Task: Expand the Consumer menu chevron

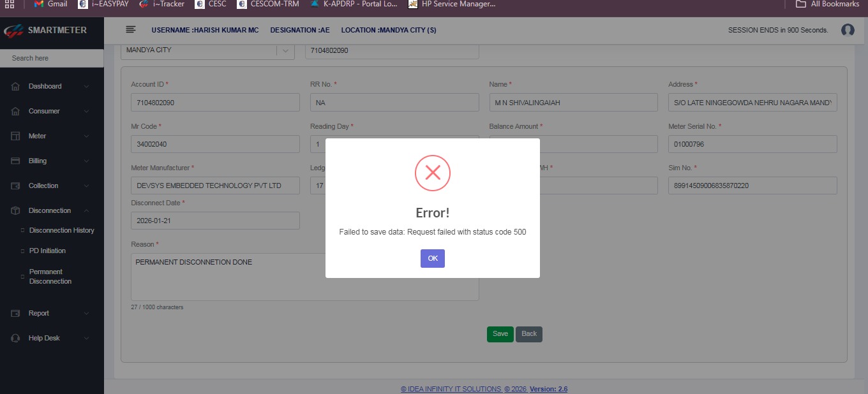Action: click(86, 111)
